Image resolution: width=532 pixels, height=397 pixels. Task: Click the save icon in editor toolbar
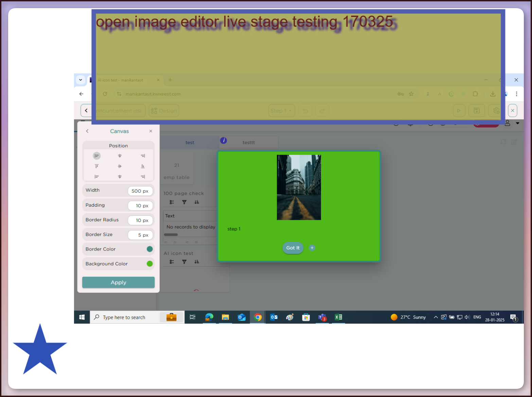point(477,110)
